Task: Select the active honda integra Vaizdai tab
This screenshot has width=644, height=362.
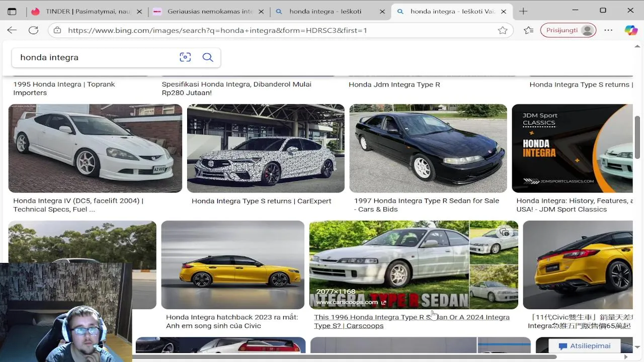Action: [x=452, y=11]
